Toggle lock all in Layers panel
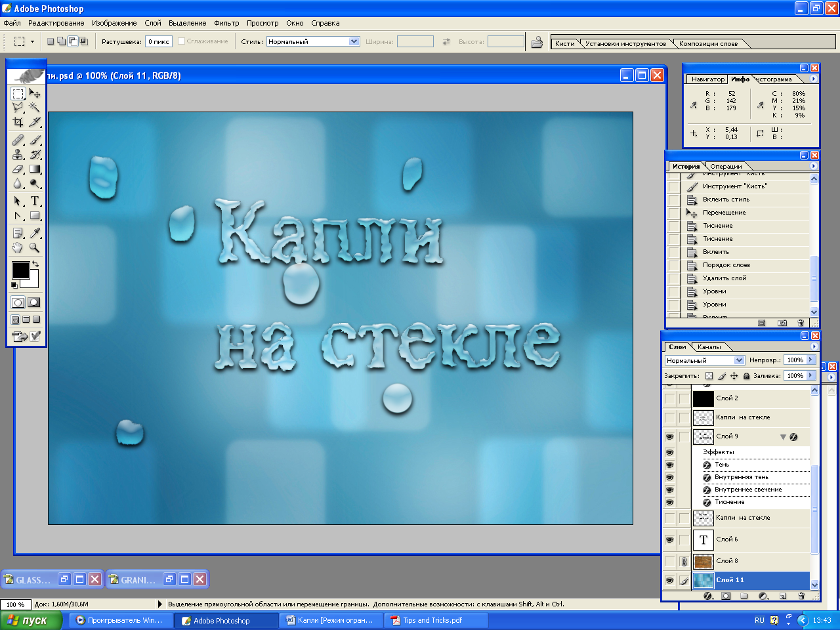This screenshot has width=840, height=630. point(746,376)
